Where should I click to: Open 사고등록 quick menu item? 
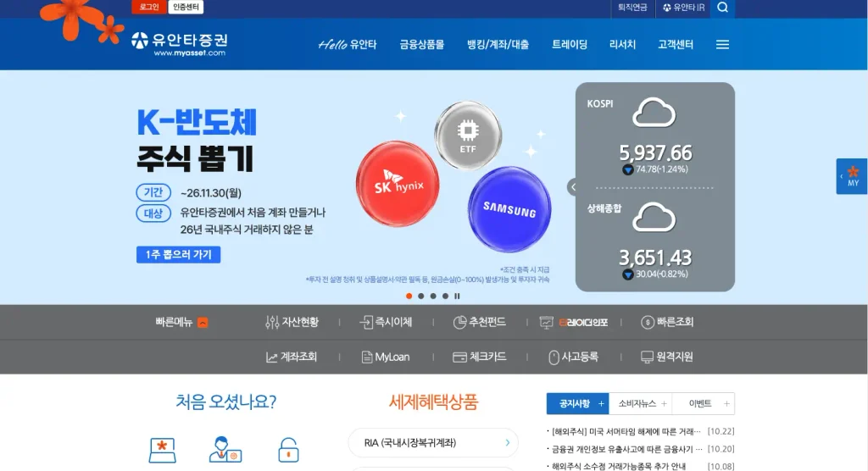[x=573, y=357]
